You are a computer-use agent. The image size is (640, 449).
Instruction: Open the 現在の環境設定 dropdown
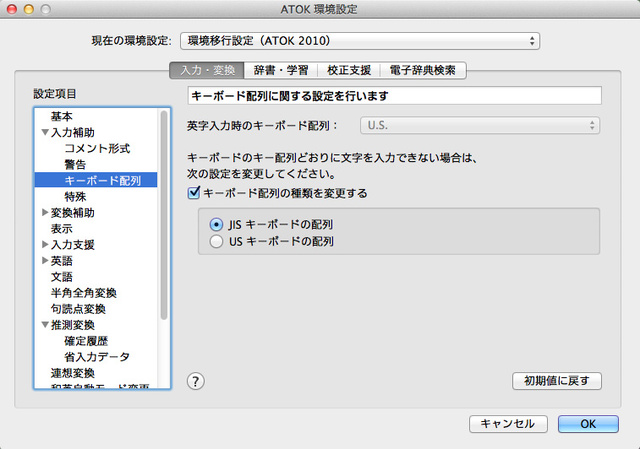(x=360, y=41)
